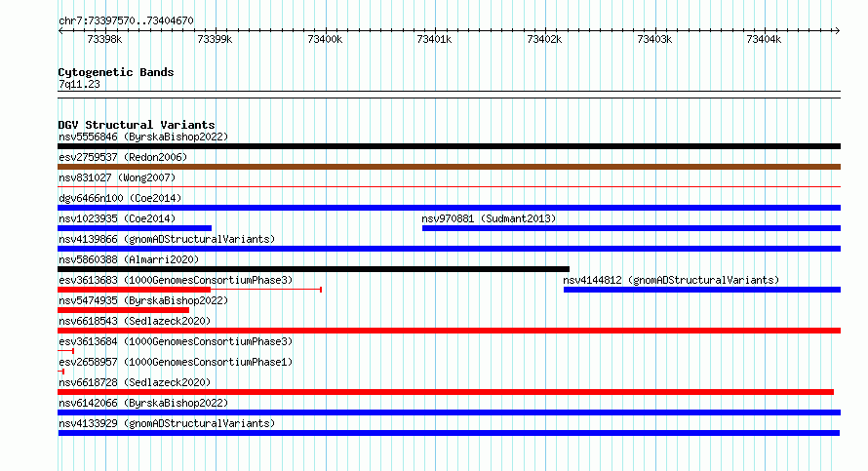Viewport: 868px width, 471px height.
Task: Open the esv2759537 (Redon2006) label
Action: 123,157
